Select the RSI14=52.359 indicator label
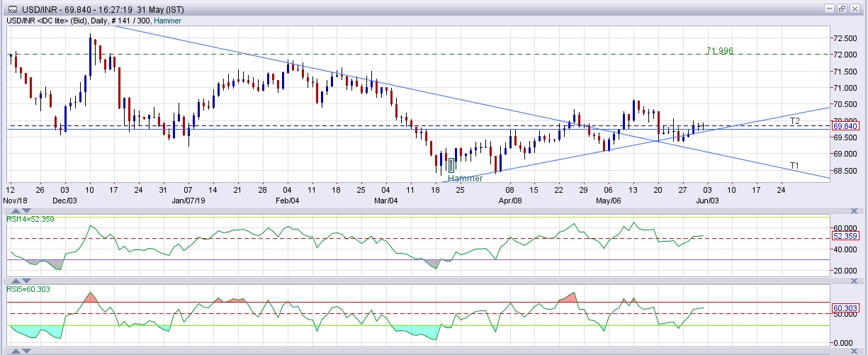The height and width of the screenshot is (355, 868). click(30, 219)
